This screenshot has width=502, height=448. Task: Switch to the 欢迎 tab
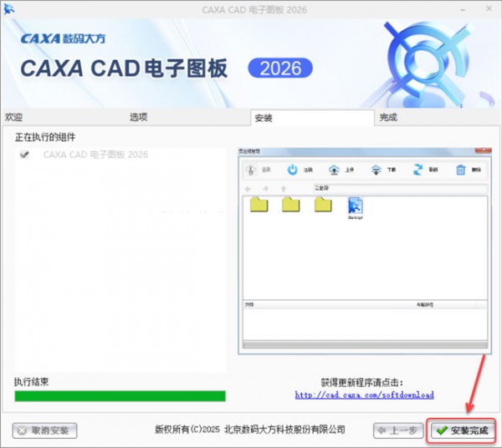[13, 117]
